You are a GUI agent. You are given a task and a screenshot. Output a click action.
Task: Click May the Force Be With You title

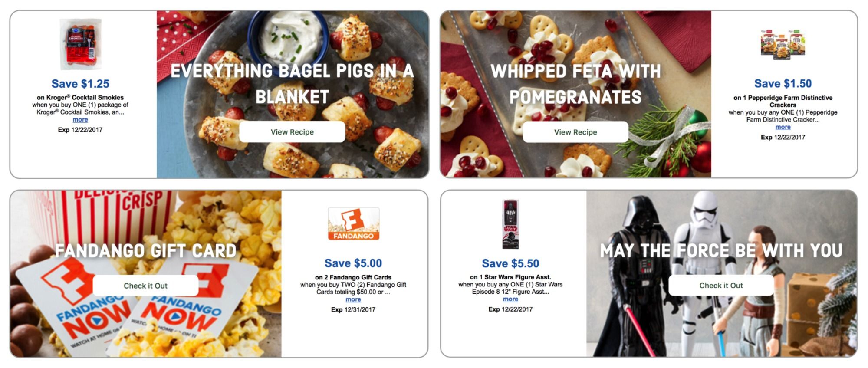(x=721, y=250)
